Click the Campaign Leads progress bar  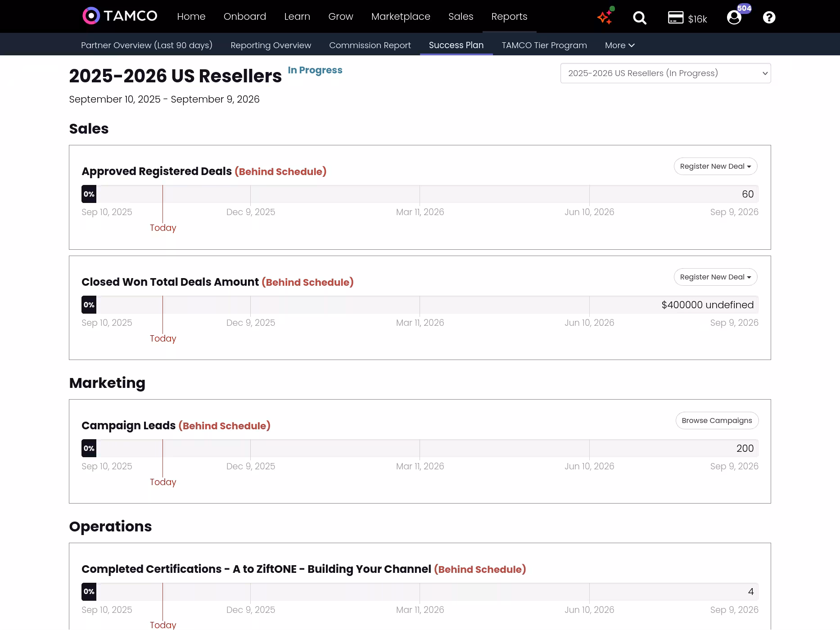pos(420,449)
